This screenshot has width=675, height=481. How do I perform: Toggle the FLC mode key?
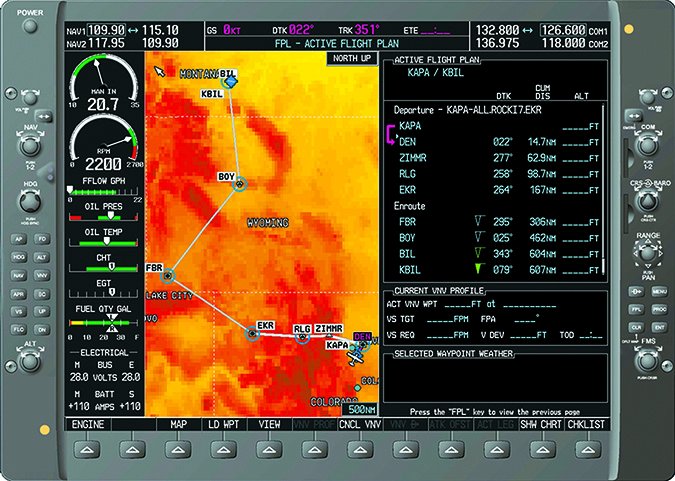pyautogui.click(x=19, y=330)
